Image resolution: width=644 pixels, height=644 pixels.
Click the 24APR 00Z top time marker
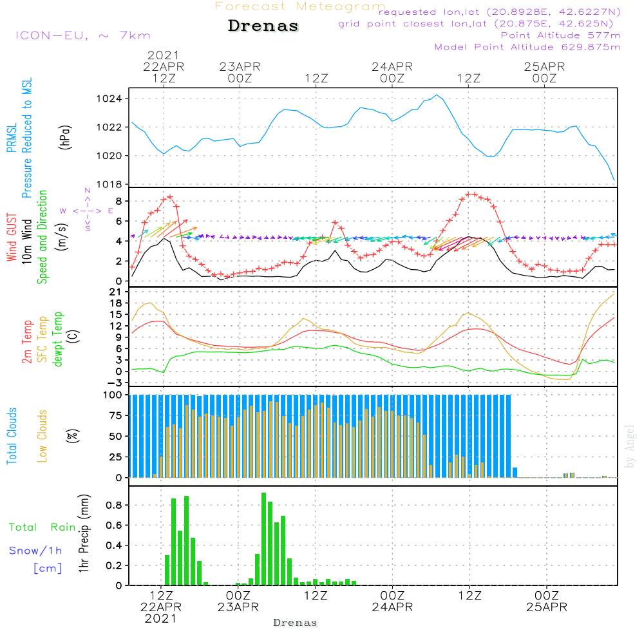point(392,72)
